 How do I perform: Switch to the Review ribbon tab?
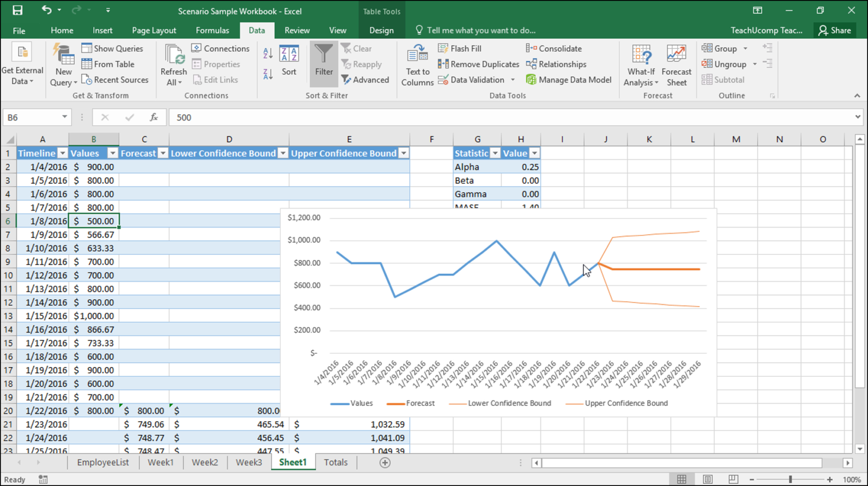(297, 30)
